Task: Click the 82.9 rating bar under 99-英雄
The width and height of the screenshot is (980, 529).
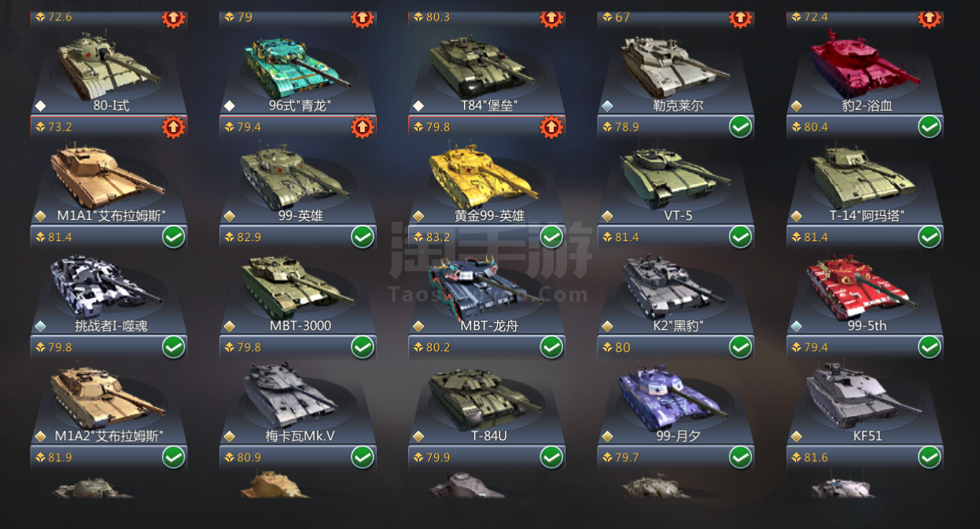Action: pyautogui.click(x=298, y=237)
